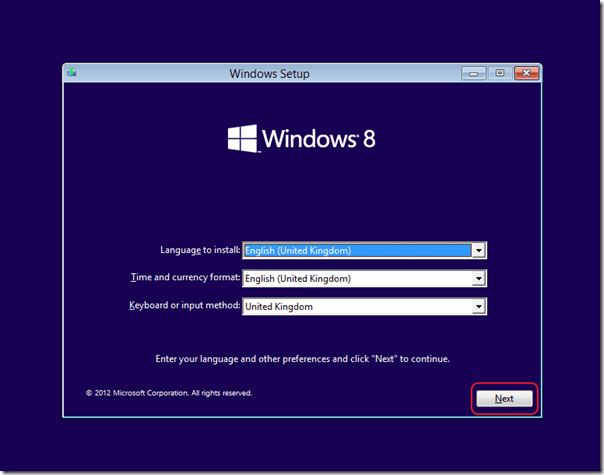
Task: Click the Windows 8 logo
Action: tap(301, 138)
